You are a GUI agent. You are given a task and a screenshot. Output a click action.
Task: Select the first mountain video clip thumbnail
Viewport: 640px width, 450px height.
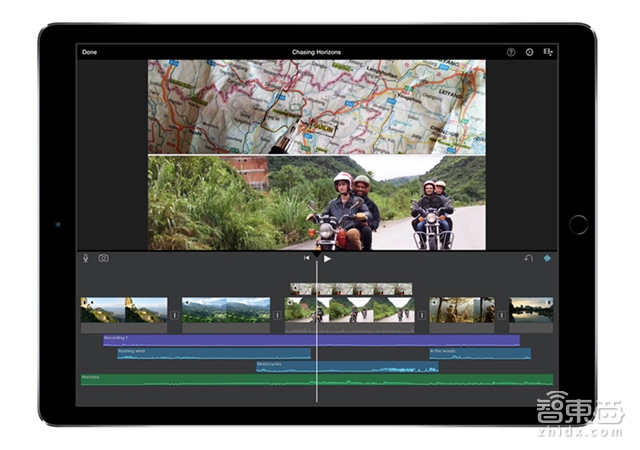pyautogui.click(x=124, y=310)
